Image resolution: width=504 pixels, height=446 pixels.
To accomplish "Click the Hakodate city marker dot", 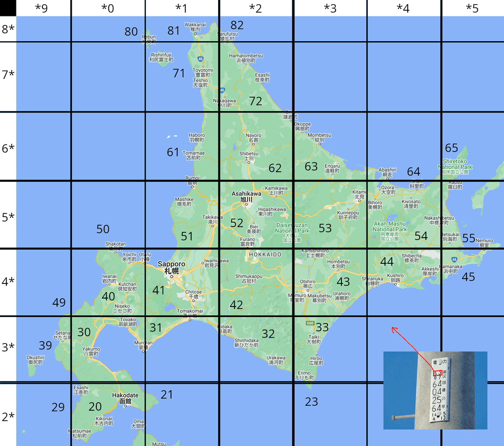I will click(125, 407).
